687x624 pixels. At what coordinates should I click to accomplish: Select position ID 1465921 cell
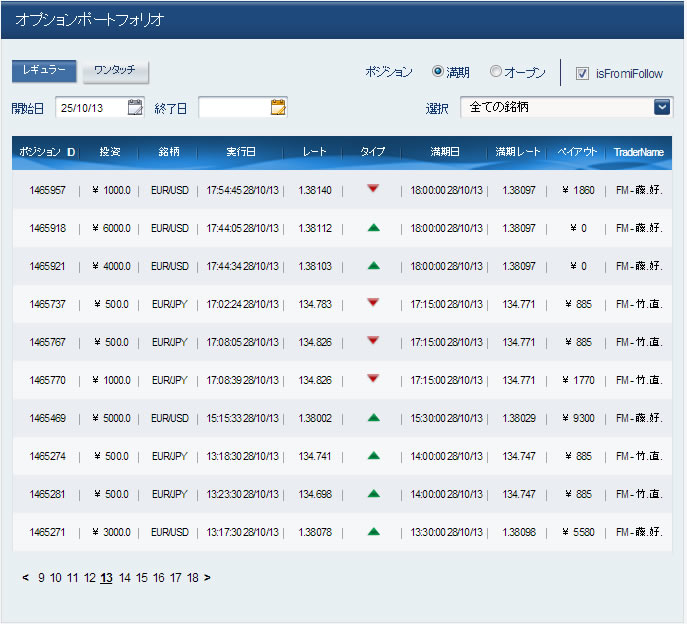pos(47,266)
